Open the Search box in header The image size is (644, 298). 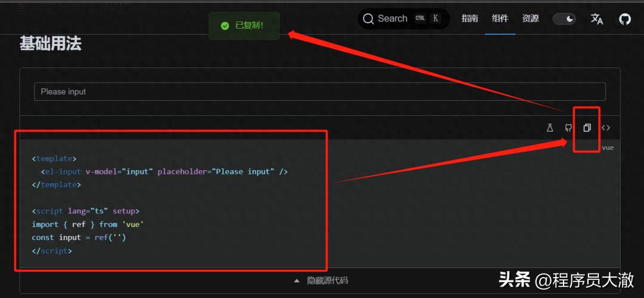(392, 19)
